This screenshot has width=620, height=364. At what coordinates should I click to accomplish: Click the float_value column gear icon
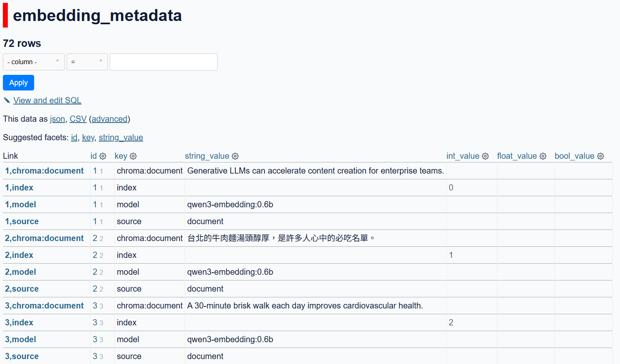pos(543,156)
